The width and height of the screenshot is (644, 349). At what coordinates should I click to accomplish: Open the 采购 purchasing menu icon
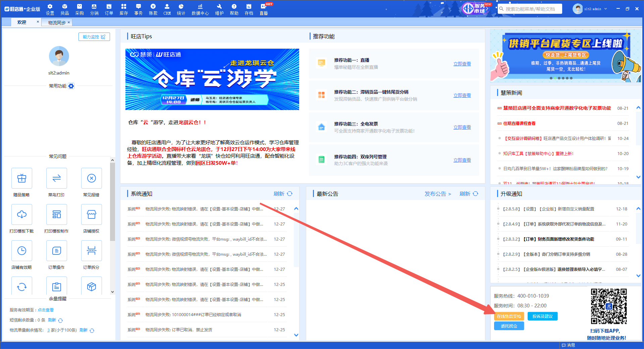coord(79,9)
